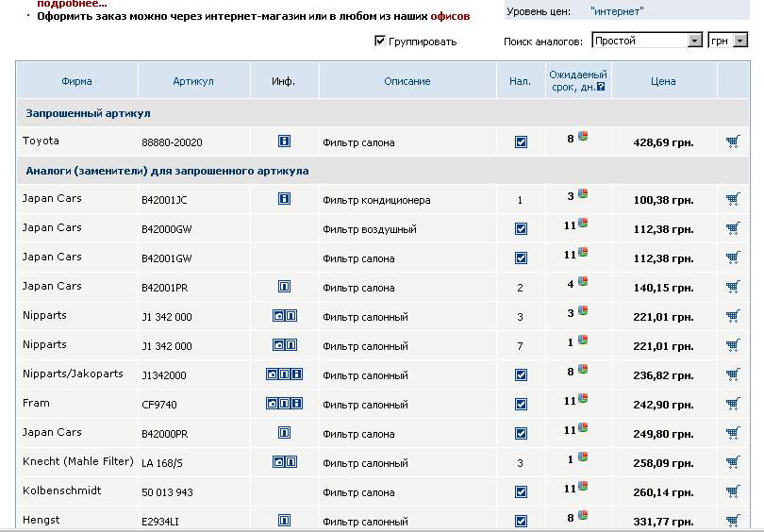This screenshot has width=764, height=532.
Task: Open the грн currency dropdown
Action: click(x=740, y=41)
